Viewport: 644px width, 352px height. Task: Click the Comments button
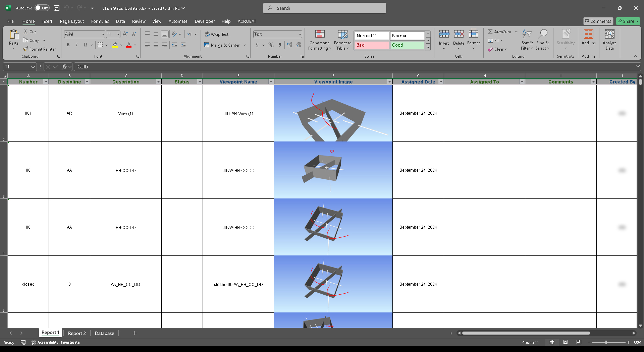598,21
